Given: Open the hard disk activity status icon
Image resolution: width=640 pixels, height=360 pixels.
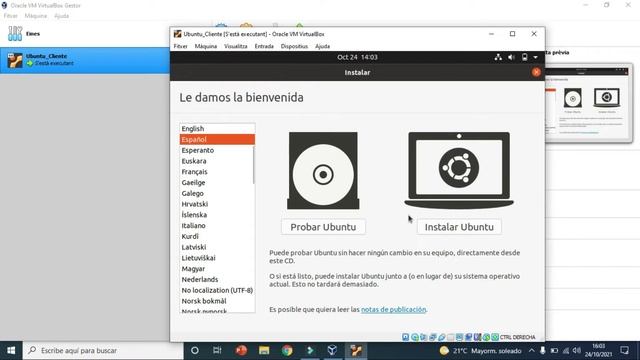Looking at the screenshot, I should coord(405,337).
